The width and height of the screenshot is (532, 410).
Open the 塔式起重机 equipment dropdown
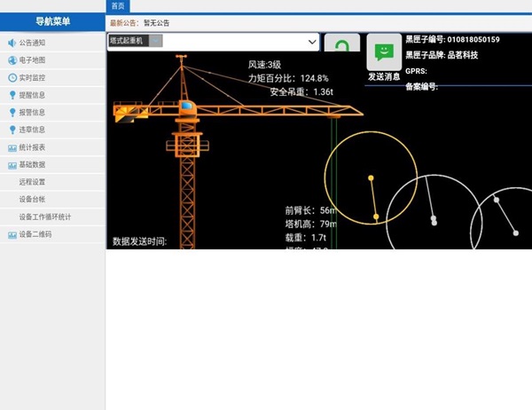(213, 42)
